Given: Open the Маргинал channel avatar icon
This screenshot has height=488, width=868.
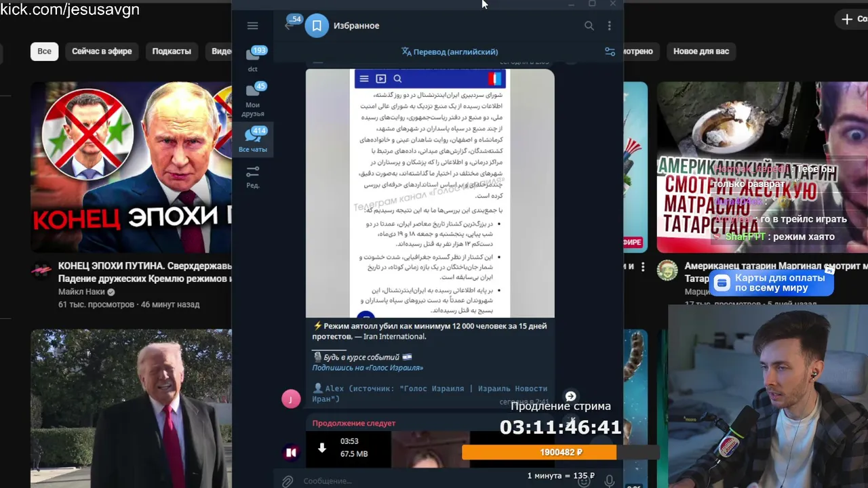Looking at the screenshot, I should coord(667,270).
